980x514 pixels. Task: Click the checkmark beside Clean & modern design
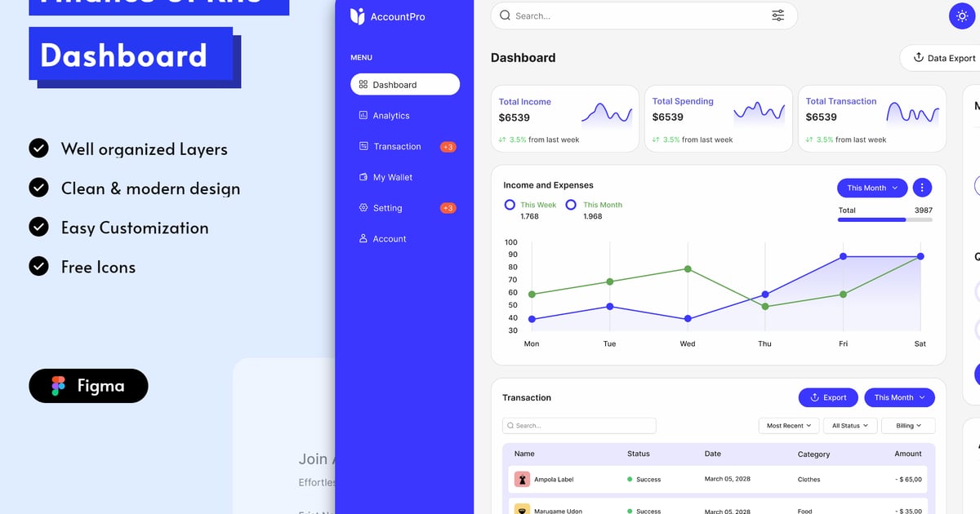[x=38, y=188]
